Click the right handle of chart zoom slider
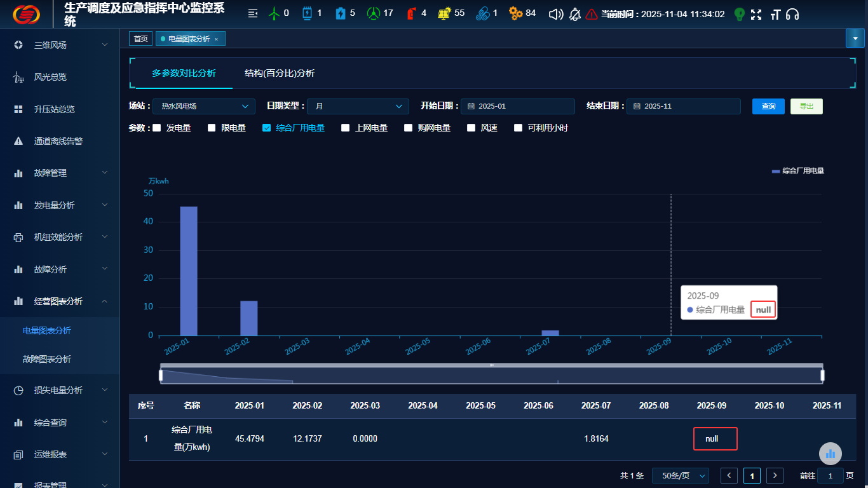 click(822, 376)
